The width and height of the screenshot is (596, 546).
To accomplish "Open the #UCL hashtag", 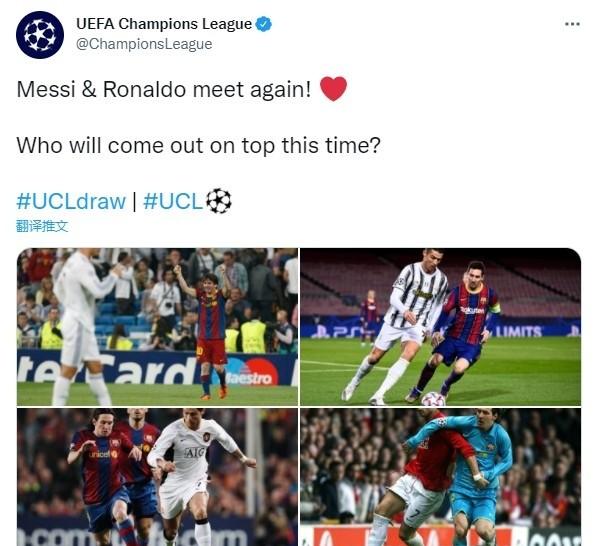I will coord(173,201).
